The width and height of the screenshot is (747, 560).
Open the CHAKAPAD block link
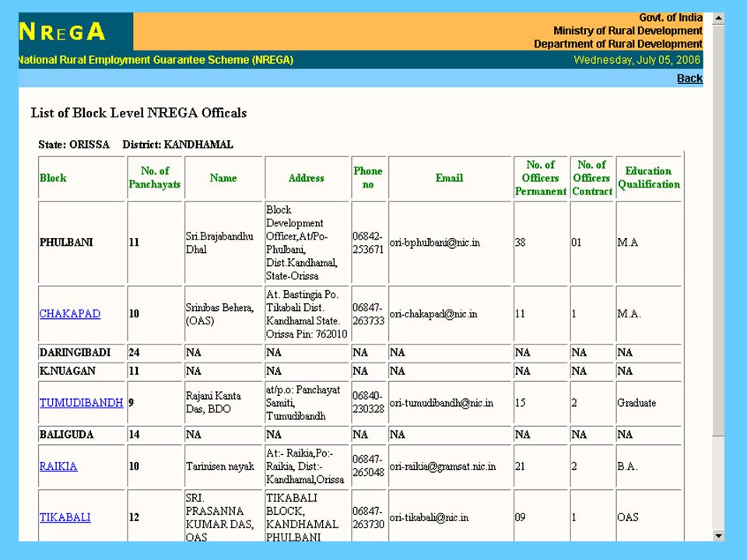pyautogui.click(x=69, y=313)
